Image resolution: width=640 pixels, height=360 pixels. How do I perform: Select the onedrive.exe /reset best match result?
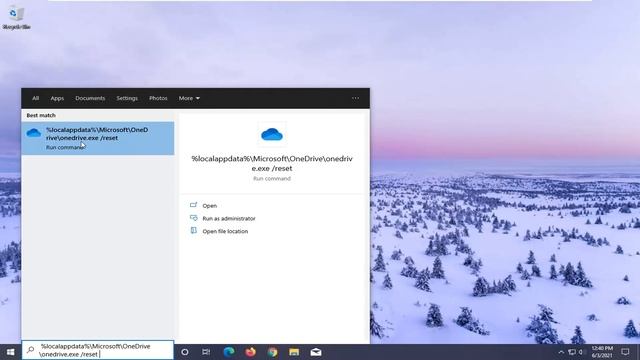[x=98, y=138]
